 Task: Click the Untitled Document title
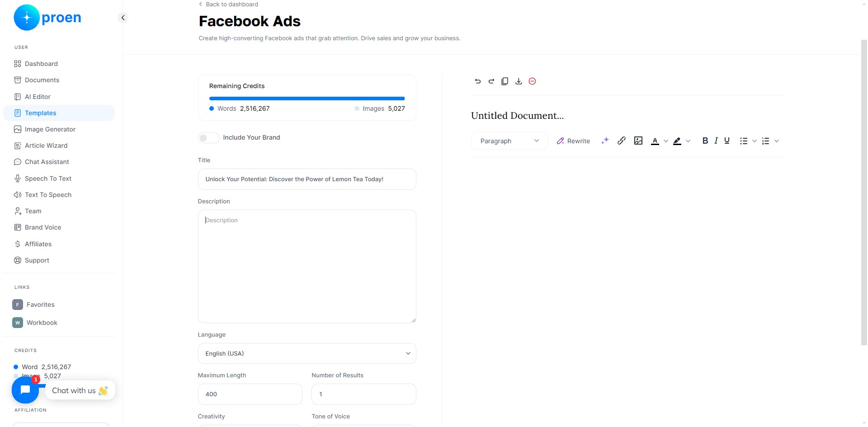(518, 116)
